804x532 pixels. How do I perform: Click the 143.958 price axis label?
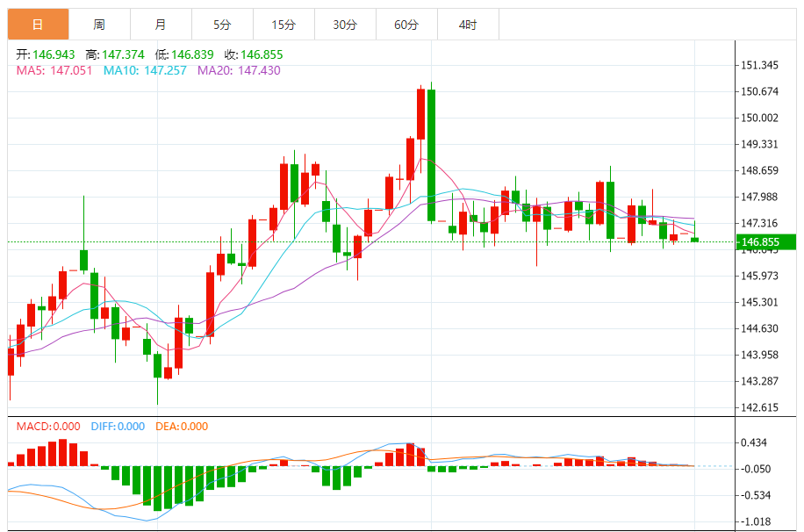click(x=759, y=355)
